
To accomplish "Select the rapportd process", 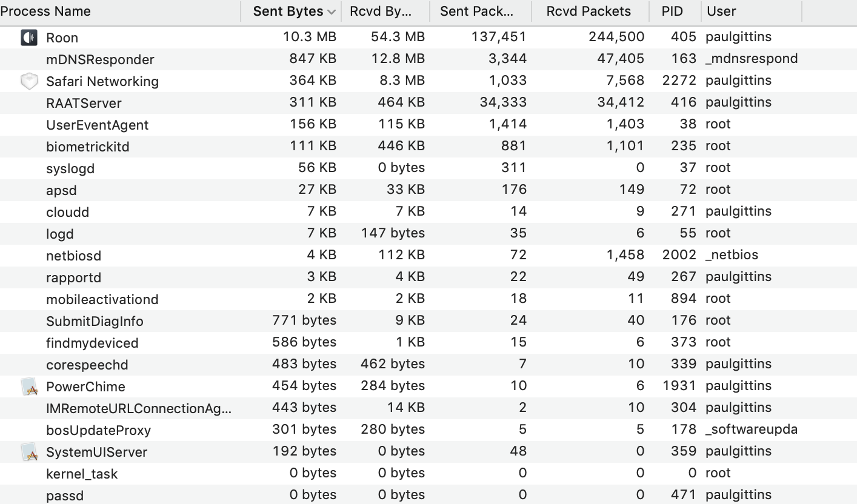I will tap(73, 277).
